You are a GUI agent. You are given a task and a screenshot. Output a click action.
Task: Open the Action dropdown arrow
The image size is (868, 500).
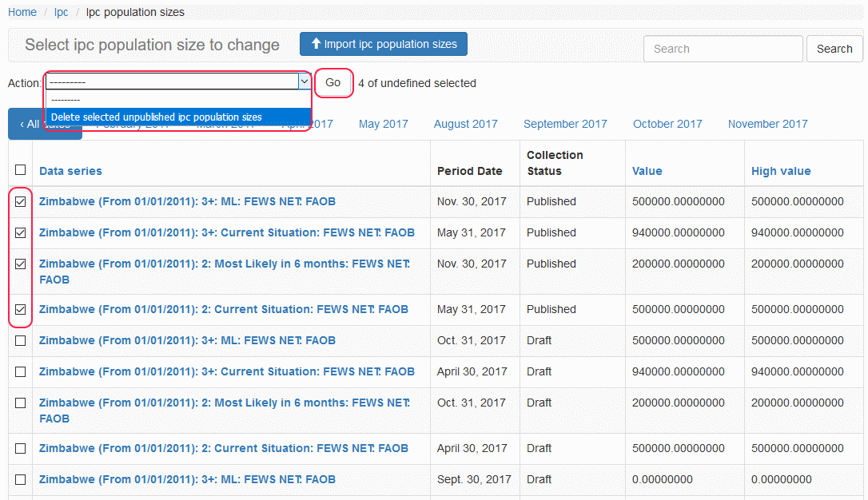pos(304,81)
